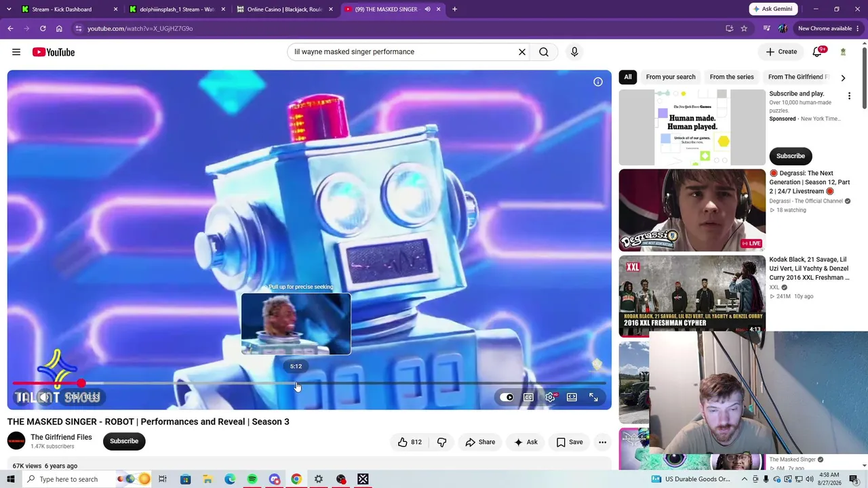Image resolution: width=868 pixels, height=488 pixels.
Task: Open the YouTube guide hamburger menu
Action: point(16,52)
